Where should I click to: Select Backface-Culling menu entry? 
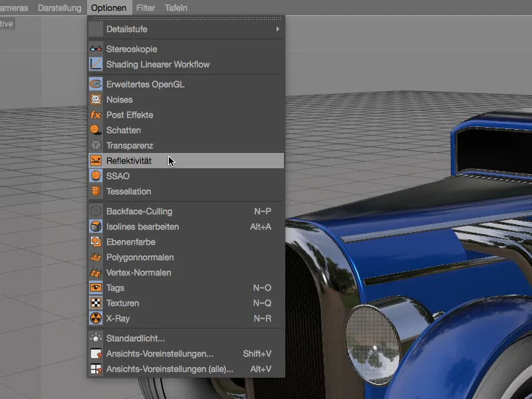coord(186,211)
